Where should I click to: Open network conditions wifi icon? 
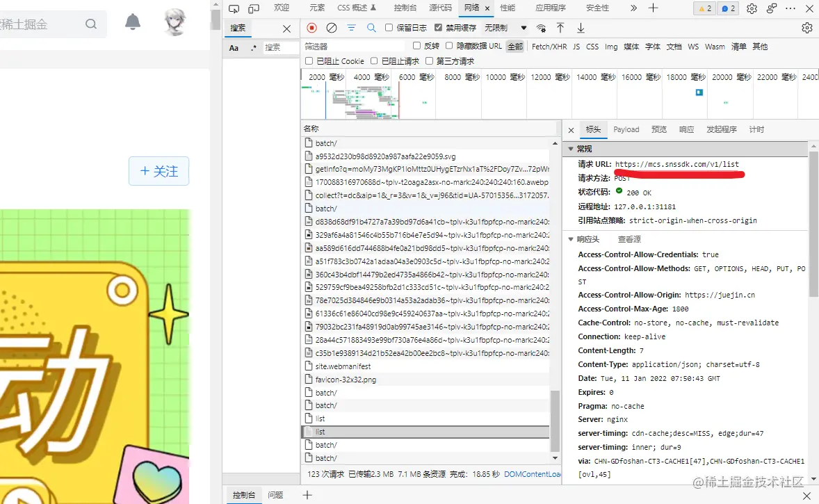541,29
